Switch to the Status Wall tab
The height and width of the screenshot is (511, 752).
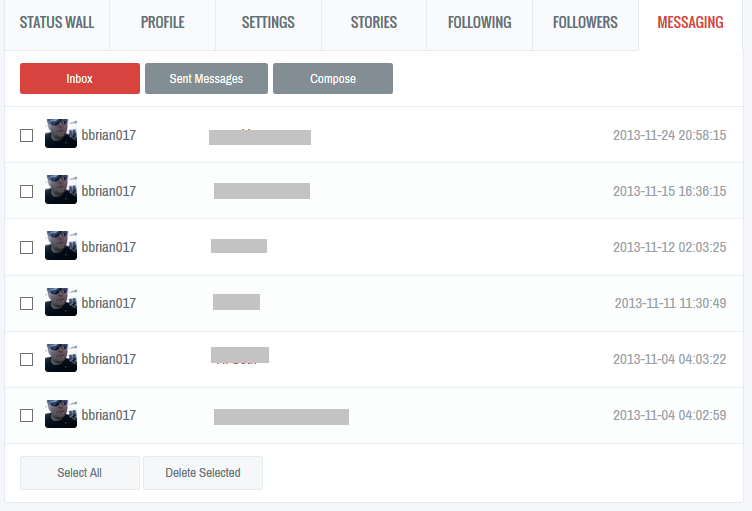coord(57,23)
